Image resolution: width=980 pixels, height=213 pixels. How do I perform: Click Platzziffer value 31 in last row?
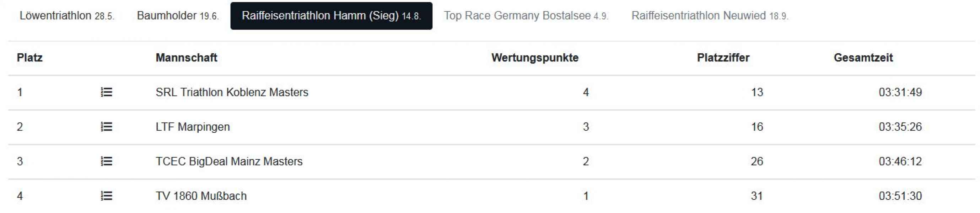click(x=757, y=196)
